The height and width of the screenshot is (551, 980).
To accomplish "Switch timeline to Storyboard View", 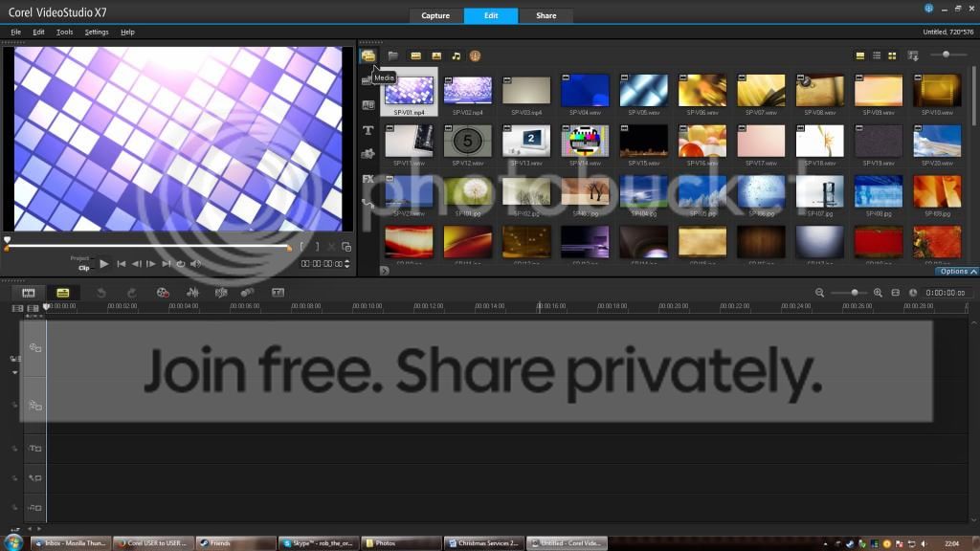I will 29,293.
